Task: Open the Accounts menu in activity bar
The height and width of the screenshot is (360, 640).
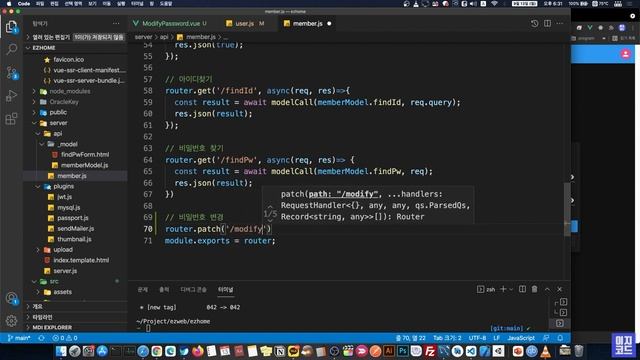Action: pyautogui.click(x=11, y=298)
